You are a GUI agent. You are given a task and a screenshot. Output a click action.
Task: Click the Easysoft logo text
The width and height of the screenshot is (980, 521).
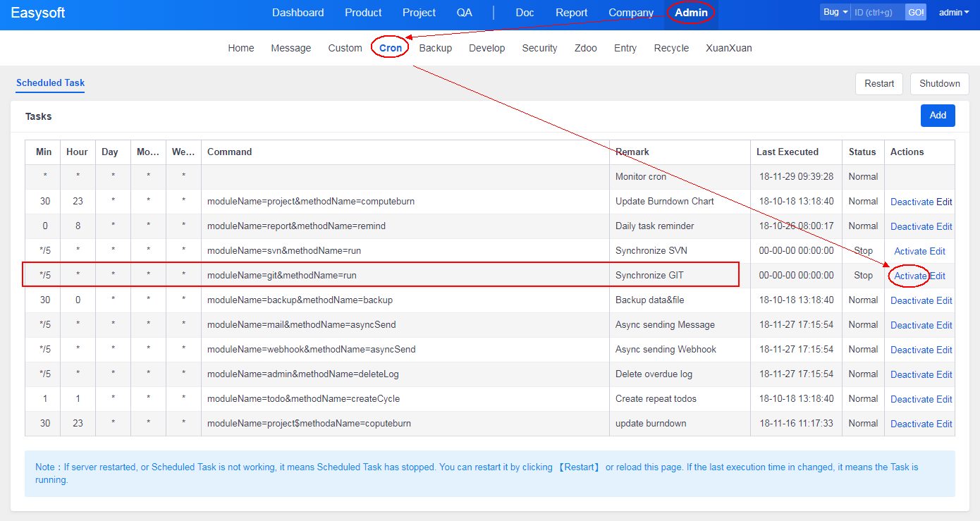click(38, 13)
